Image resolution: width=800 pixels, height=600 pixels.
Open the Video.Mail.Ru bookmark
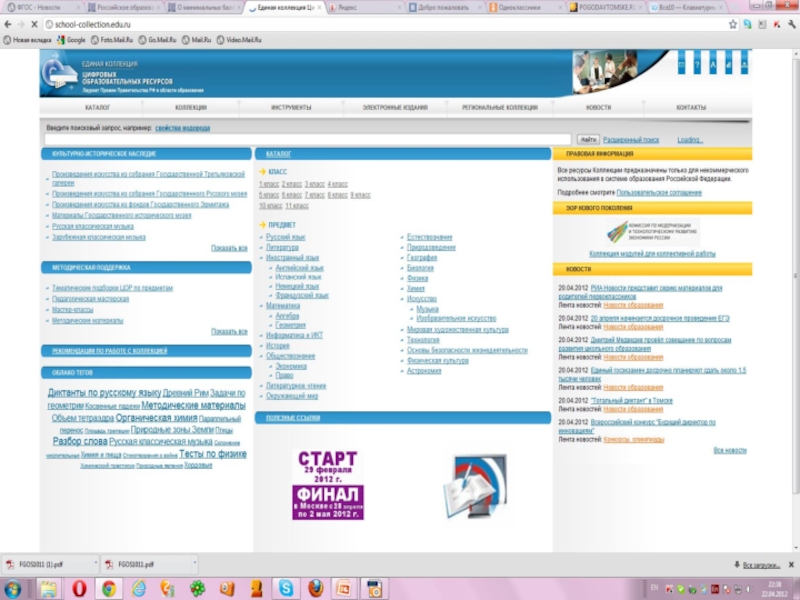[x=239, y=40]
